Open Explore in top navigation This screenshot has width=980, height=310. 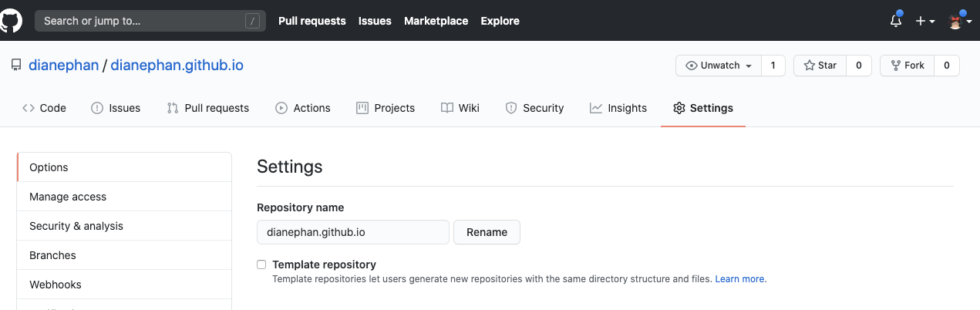500,21
